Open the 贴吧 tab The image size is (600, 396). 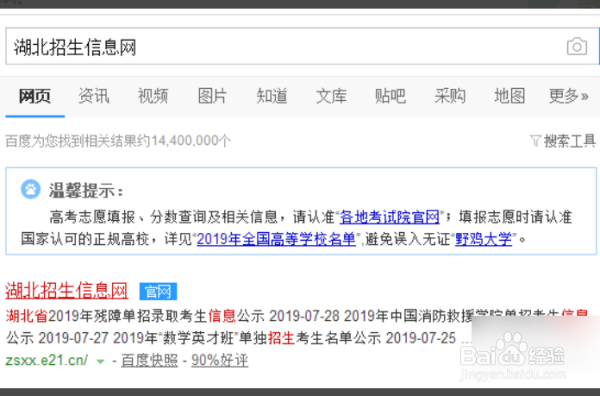point(391,96)
